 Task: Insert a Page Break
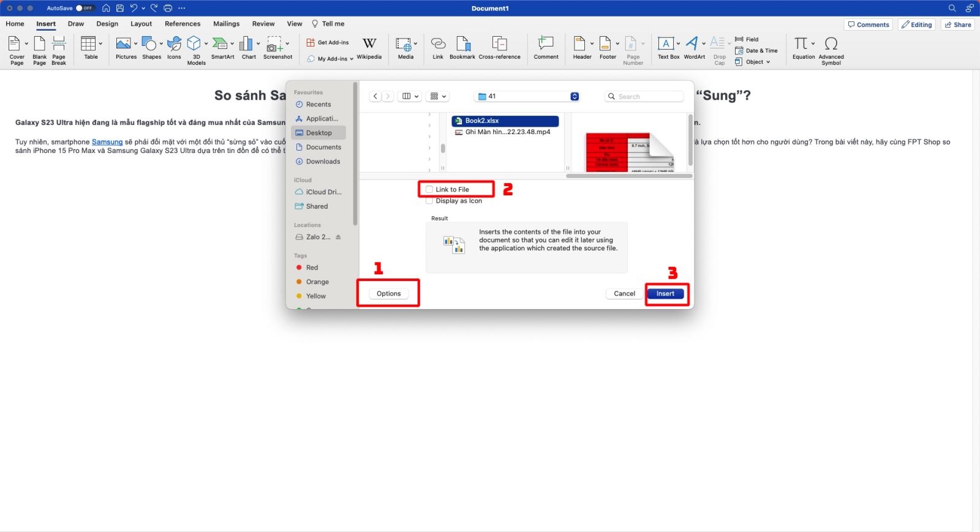(59, 50)
